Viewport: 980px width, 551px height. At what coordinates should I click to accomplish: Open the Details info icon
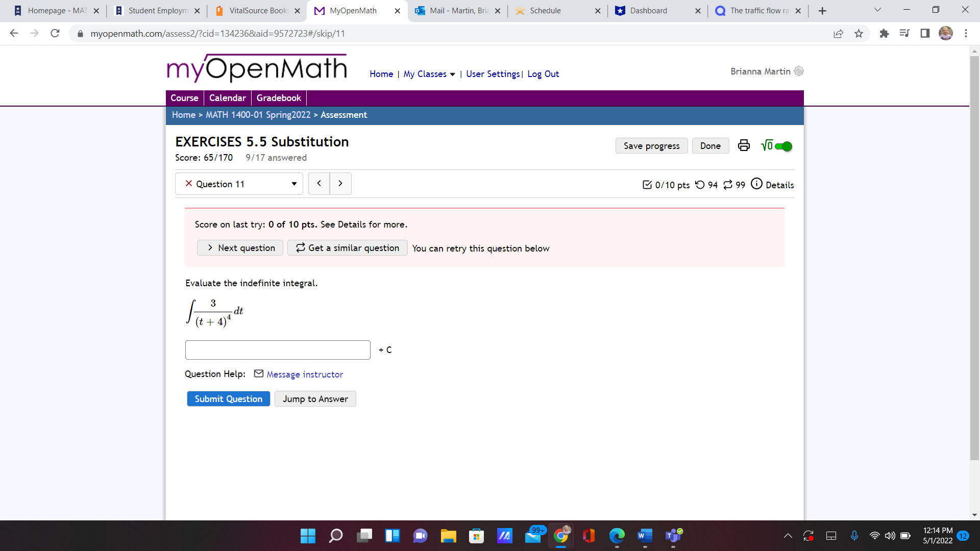[x=756, y=184]
